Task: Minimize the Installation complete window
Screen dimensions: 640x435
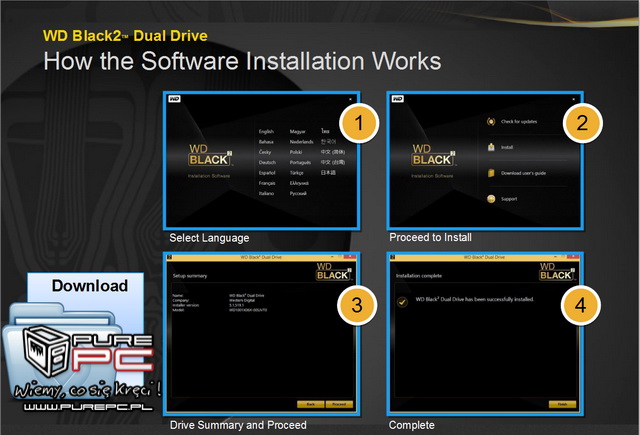Action: 556,257
